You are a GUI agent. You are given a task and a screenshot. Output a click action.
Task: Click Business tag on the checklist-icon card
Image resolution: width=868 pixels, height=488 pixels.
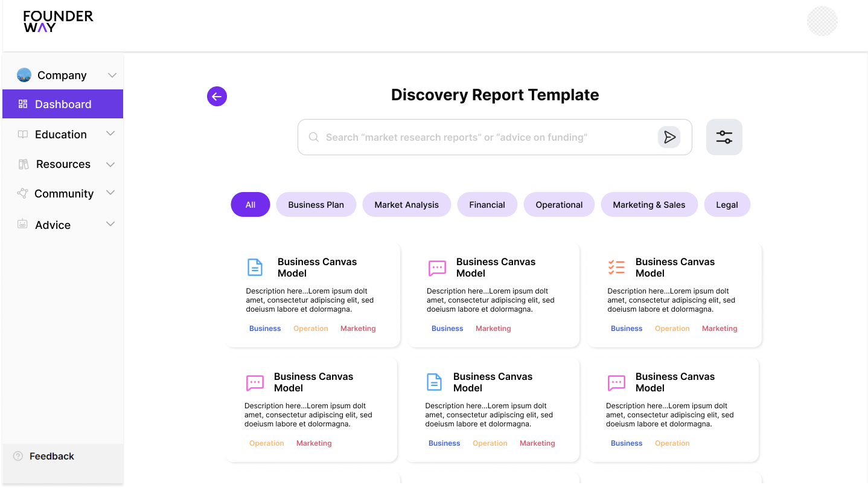pos(627,329)
